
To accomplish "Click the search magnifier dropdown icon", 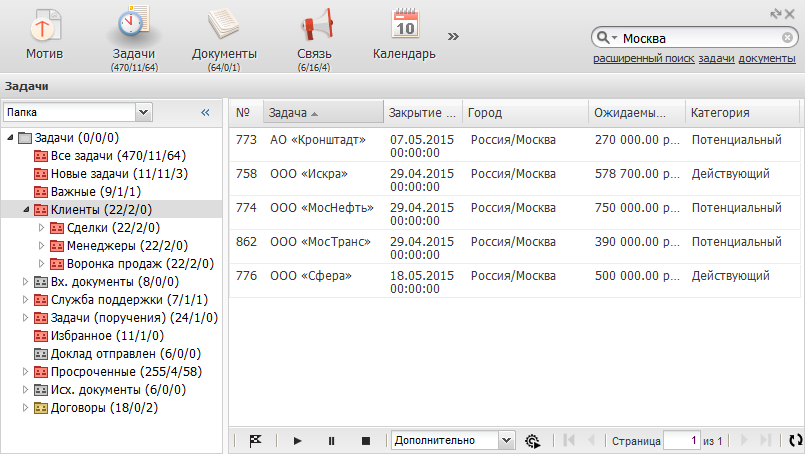I will [x=607, y=37].
